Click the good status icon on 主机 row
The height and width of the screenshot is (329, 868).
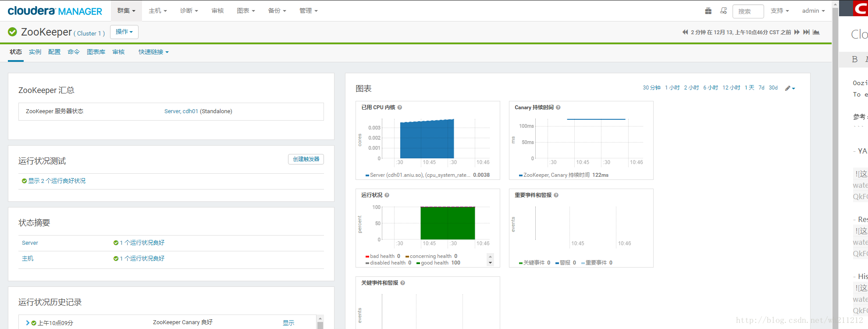116,258
